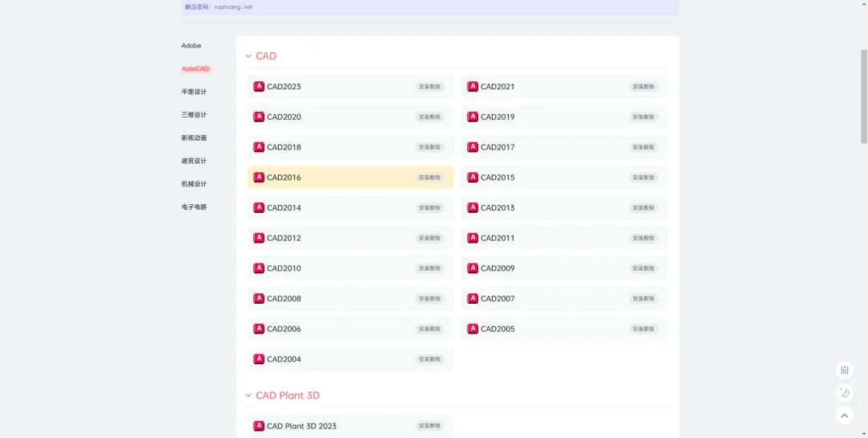Open 安装教程 for CAD2008
Viewport: 868px width, 438px height.
[x=429, y=298]
